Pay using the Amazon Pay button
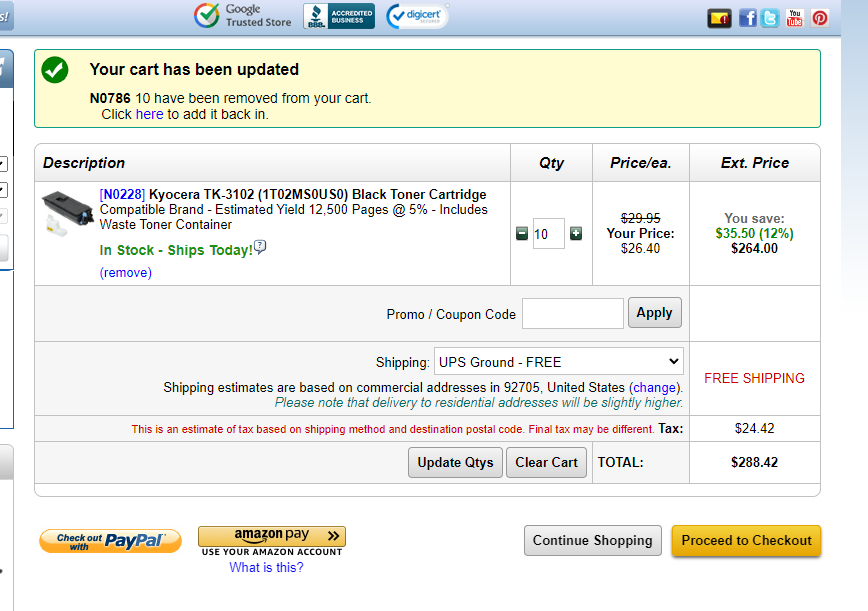Viewport: 868px width, 611px height. point(272,536)
